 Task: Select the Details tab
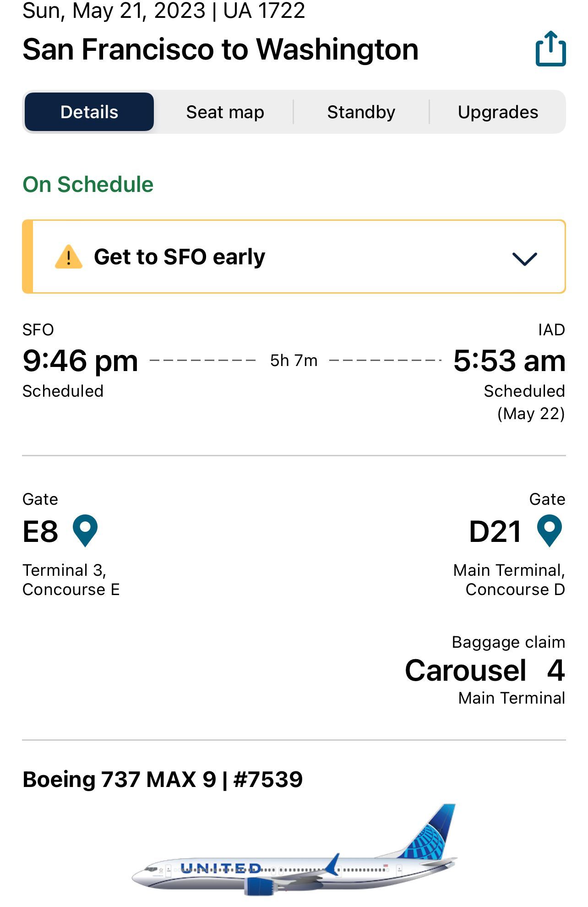[x=89, y=112]
